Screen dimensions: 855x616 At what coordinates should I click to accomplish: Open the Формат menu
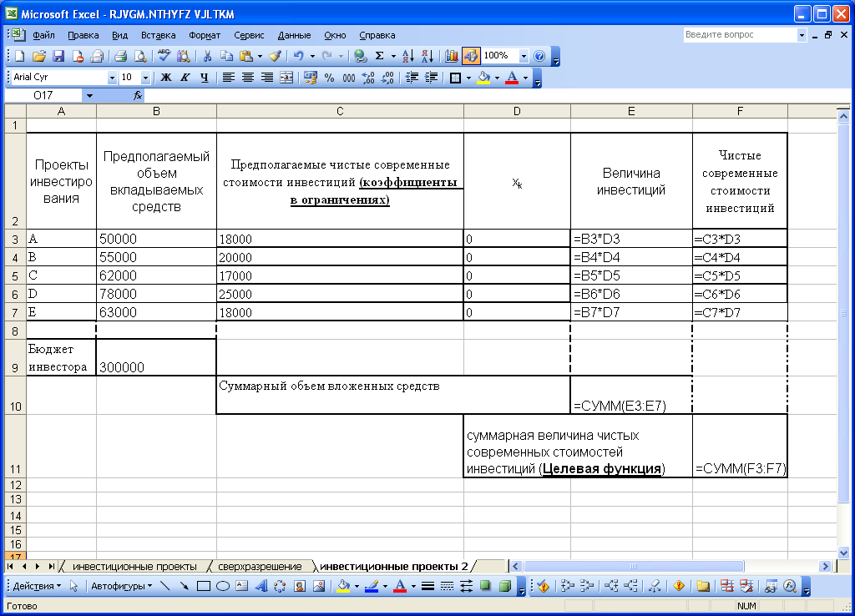(x=205, y=35)
